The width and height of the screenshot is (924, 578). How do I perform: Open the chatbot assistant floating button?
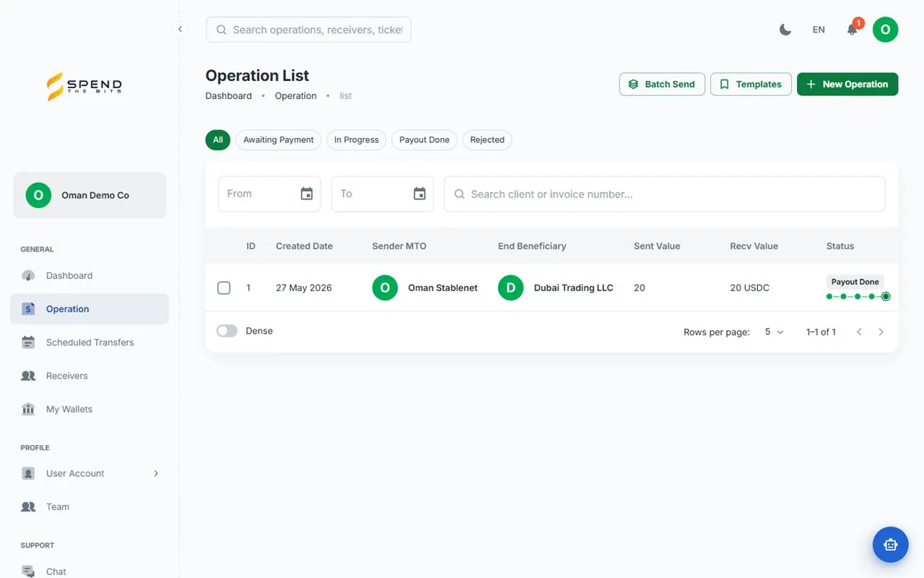click(890, 545)
